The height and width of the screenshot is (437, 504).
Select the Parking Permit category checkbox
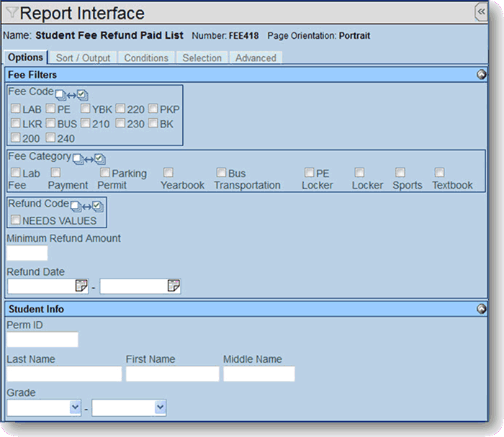(x=105, y=173)
